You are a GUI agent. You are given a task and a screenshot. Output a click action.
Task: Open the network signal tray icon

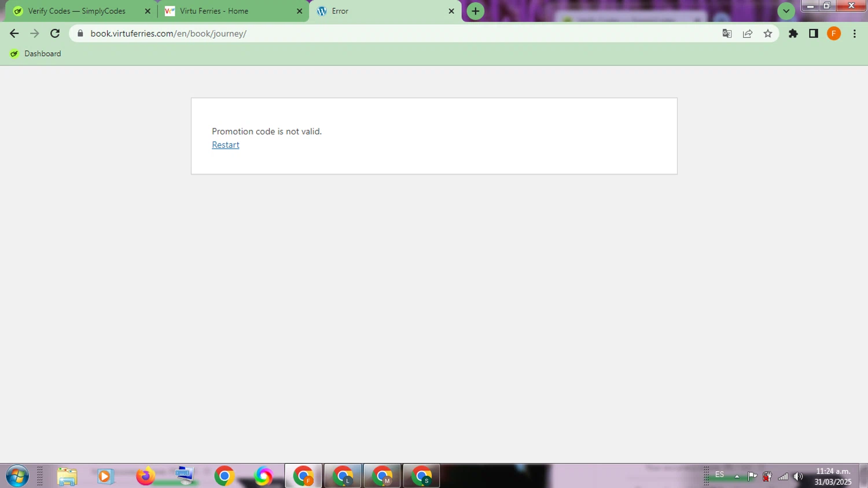tap(783, 476)
